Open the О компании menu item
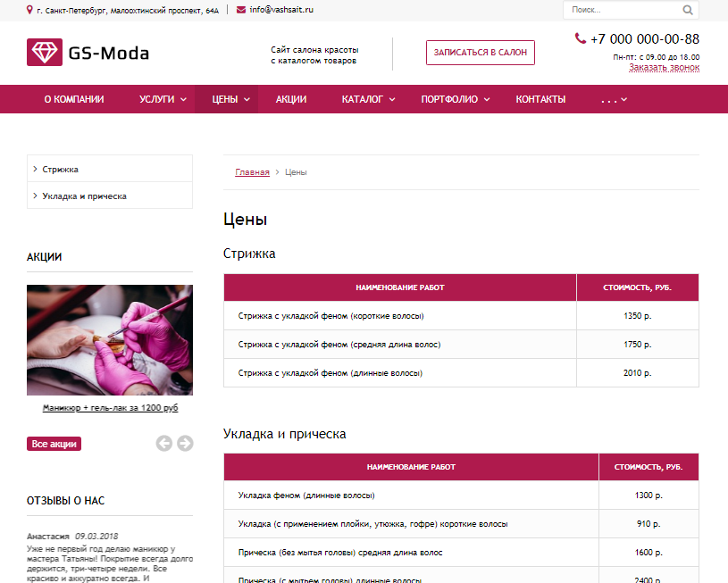This screenshot has height=583, width=728. coord(74,99)
